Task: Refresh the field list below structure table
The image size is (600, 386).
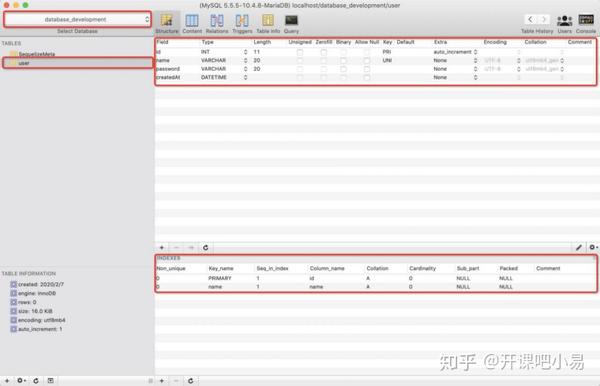Action: pos(205,248)
